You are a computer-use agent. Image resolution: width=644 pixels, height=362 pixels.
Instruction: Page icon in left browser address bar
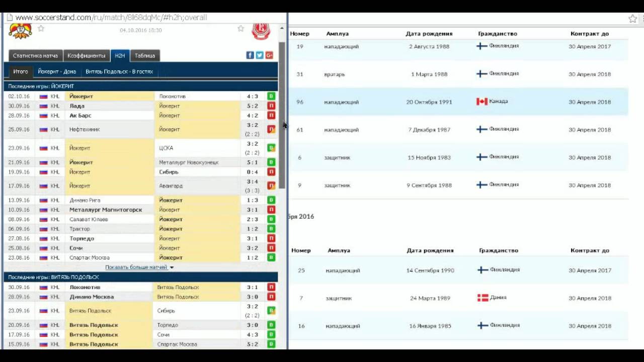[x=9, y=18]
